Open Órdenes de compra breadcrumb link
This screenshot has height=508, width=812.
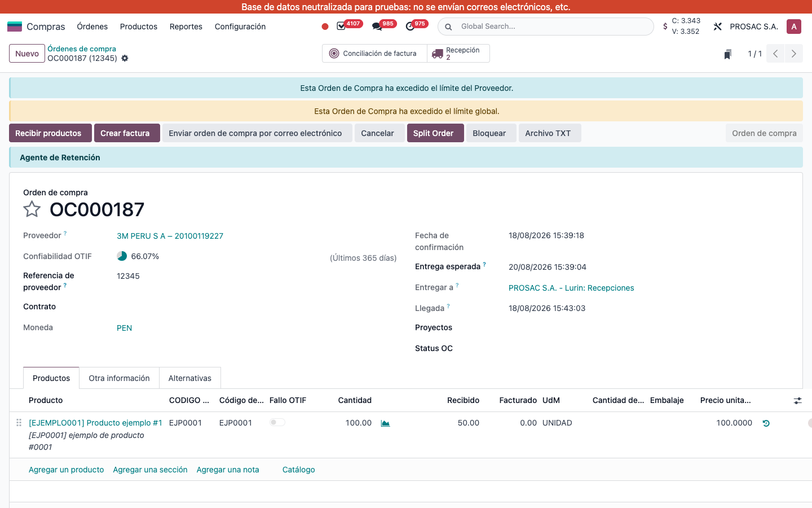[x=82, y=49]
